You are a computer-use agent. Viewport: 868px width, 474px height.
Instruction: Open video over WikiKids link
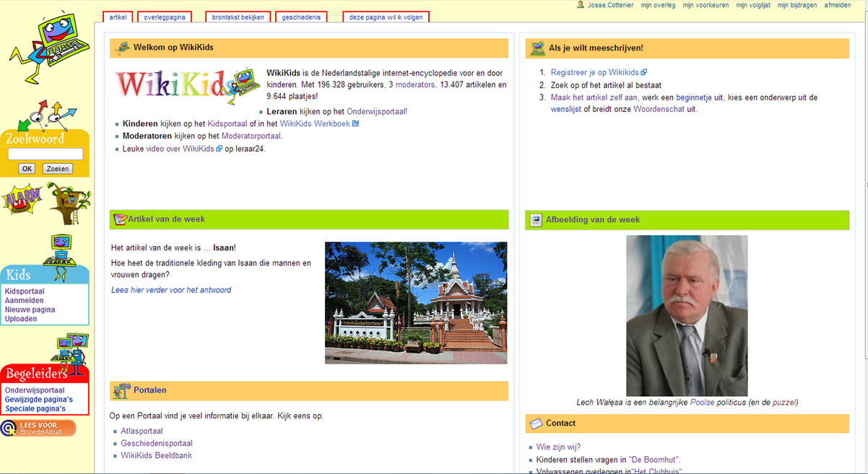tap(181, 149)
